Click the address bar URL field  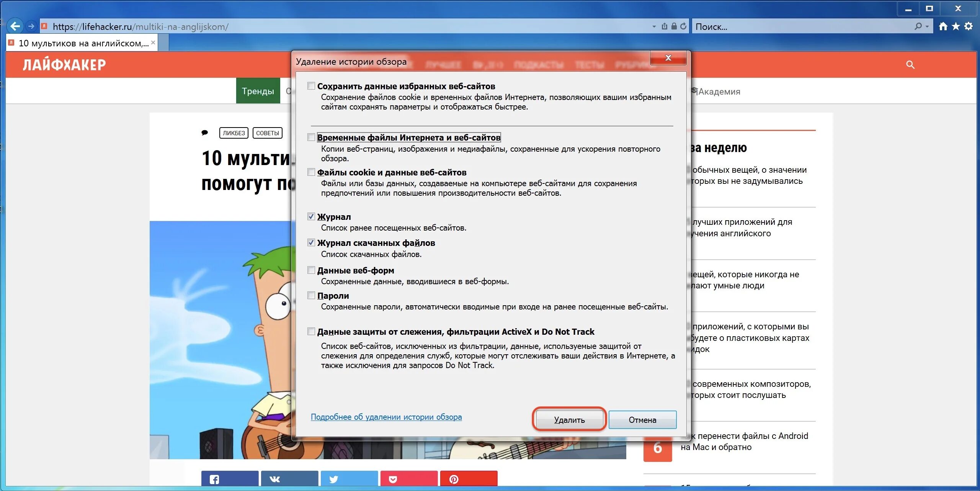coord(345,26)
